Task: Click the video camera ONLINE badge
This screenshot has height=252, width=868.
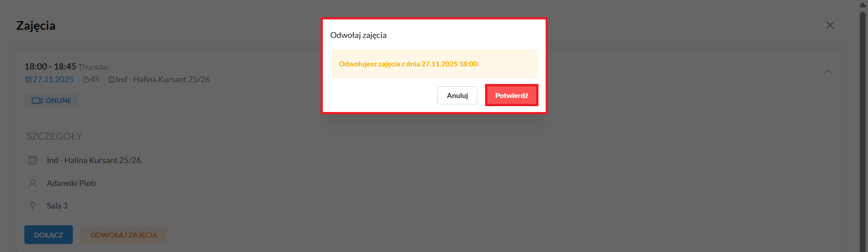Action: pyautogui.click(x=51, y=100)
